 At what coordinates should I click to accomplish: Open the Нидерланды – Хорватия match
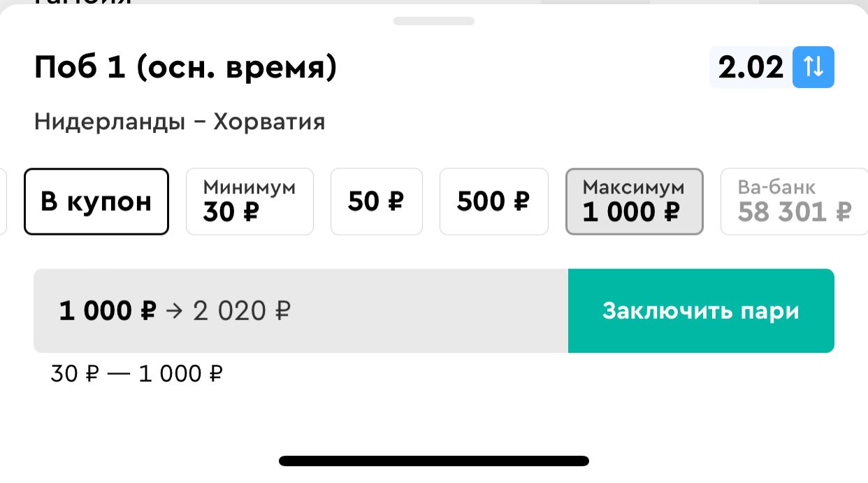(x=180, y=122)
